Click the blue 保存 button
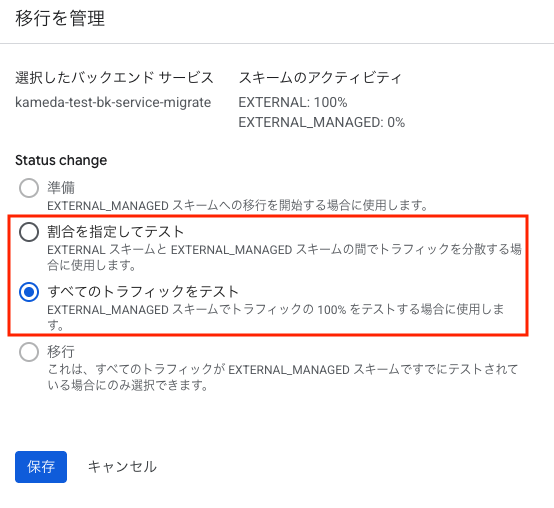554x508 pixels. click(41, 467)
